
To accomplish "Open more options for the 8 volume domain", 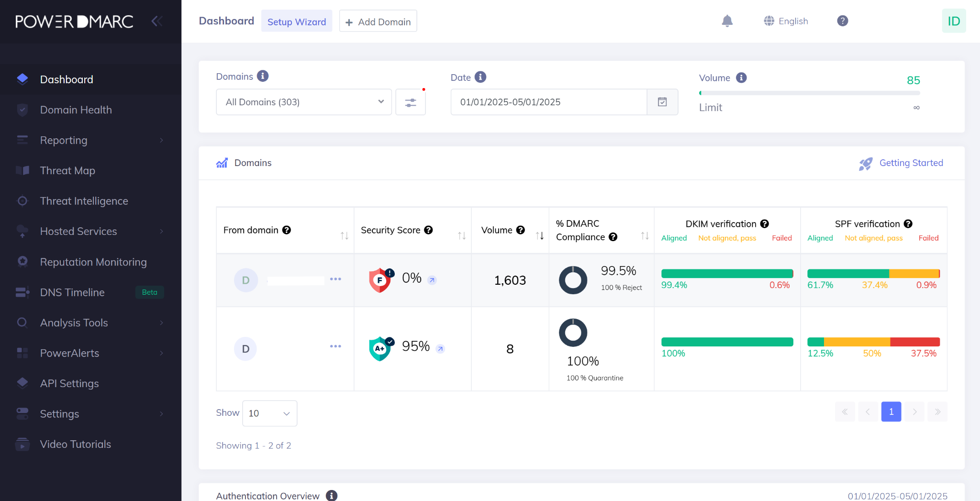I will click(x=335, y=346).
